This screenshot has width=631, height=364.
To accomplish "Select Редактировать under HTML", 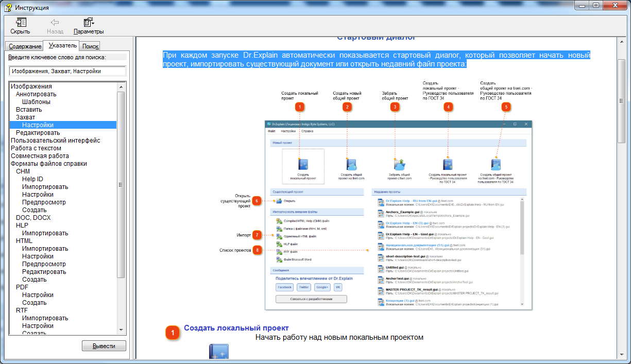I will pyautogui.click(x=44, y=272).
